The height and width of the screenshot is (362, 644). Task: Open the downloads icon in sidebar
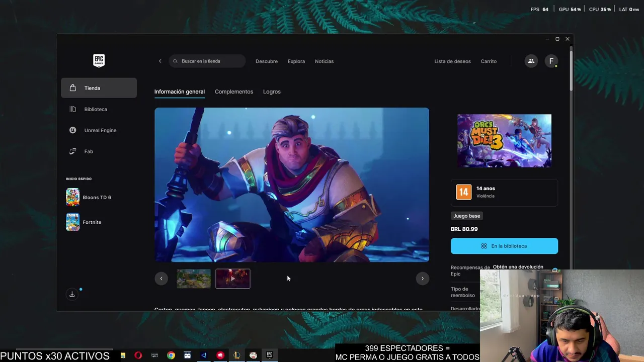tap(72, 294)
